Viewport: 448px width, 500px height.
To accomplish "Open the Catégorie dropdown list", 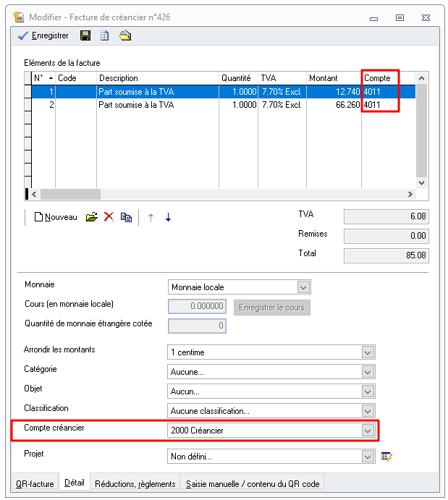I will 368,372.
